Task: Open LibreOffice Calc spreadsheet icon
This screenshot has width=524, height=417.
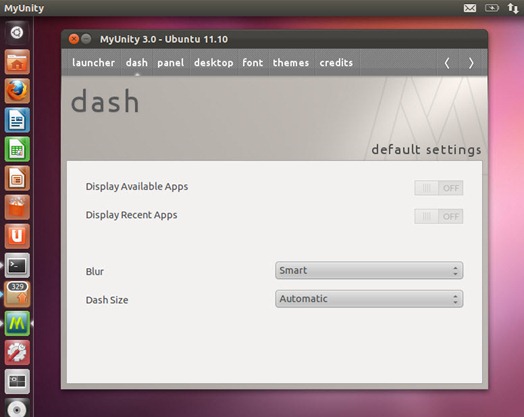Action: tap(17, 149)
